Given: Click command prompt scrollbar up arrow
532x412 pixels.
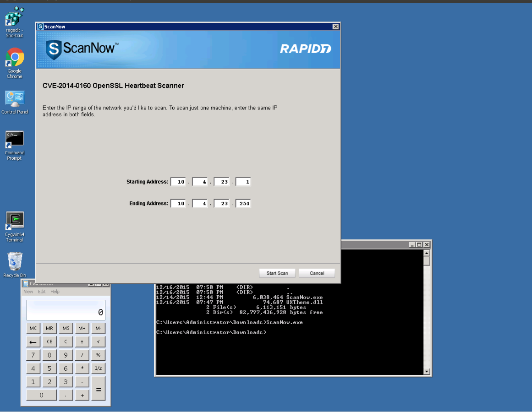Looking at the screenshot, I should (x=427, y=253).
